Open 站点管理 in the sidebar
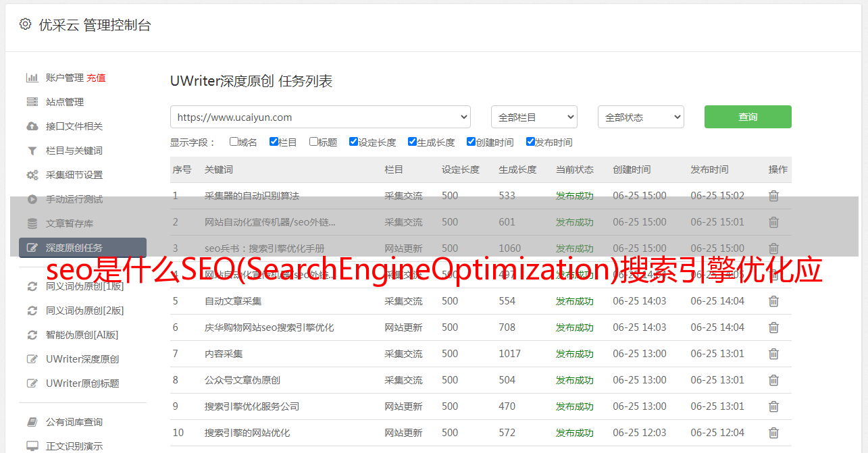 coord(65,102)
